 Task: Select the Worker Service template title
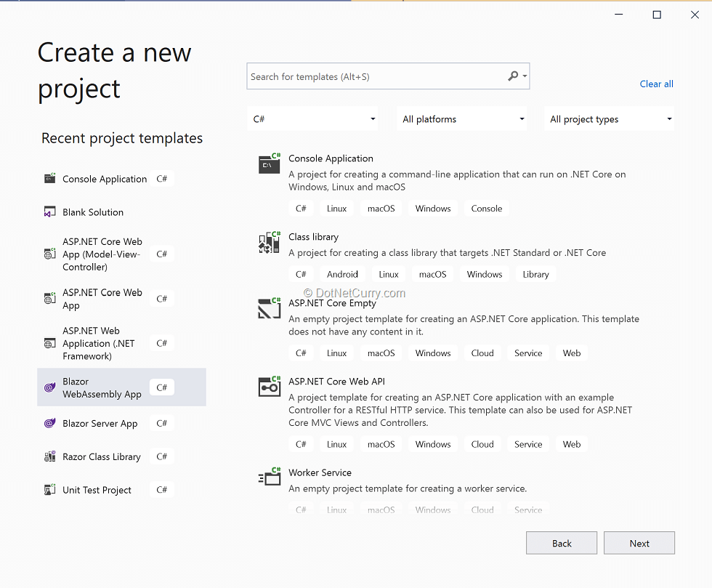pos(320,472)
